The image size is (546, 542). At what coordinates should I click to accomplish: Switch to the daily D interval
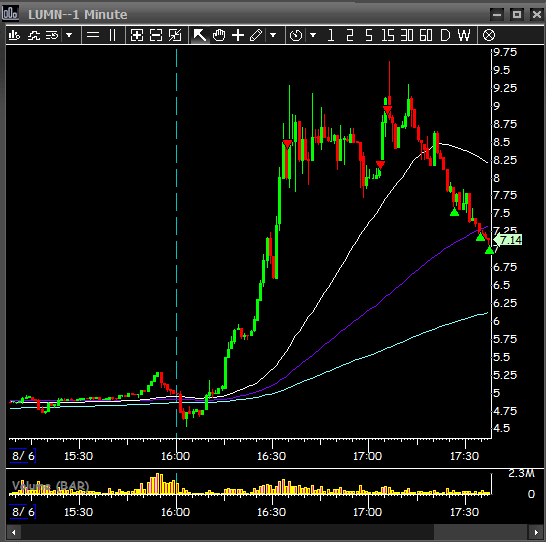(x=445, y=35)
